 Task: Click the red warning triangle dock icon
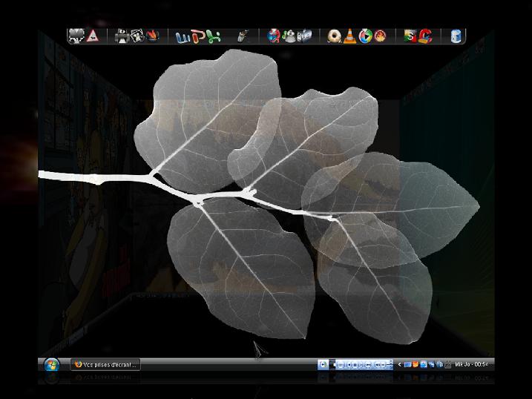[x=92, y=36]
